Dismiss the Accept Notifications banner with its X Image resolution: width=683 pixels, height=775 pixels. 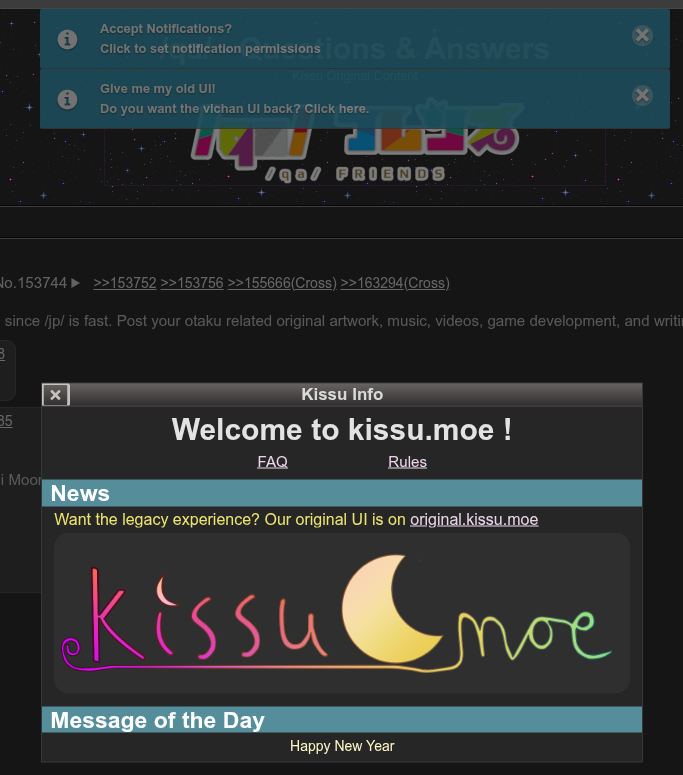(x=642, y=36)
